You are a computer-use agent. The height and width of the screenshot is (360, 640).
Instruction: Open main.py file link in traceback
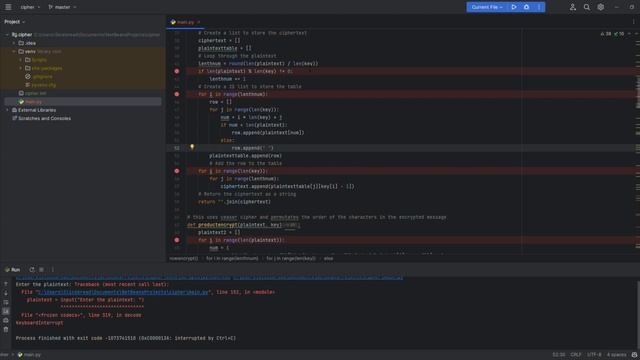(x=123, y=292)
